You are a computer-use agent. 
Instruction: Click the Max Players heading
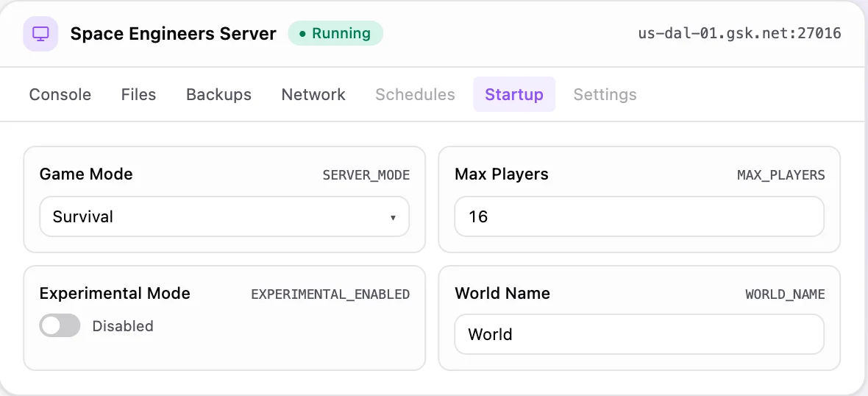(502, 174)
